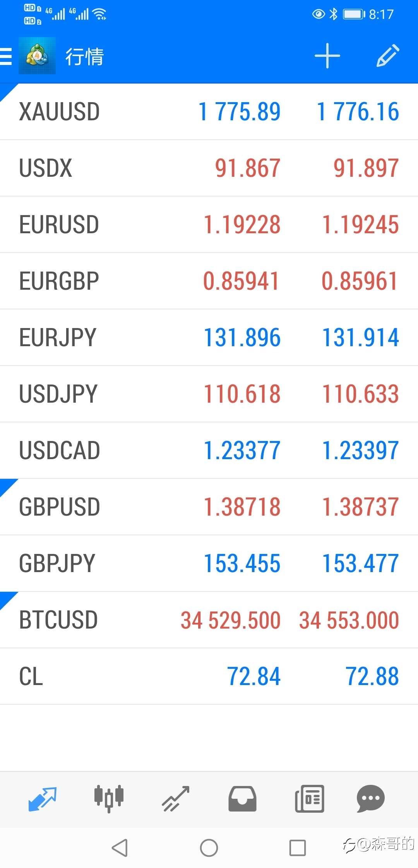Select the CL crude oil row
Screen dimensions: 418x868
(209, 677)
